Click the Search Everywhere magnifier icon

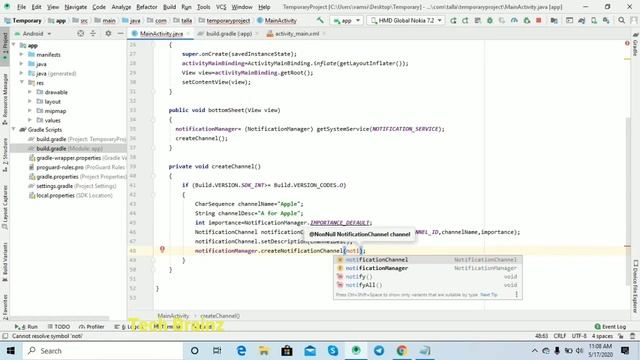pyautogui.click(x=621, y=20)
